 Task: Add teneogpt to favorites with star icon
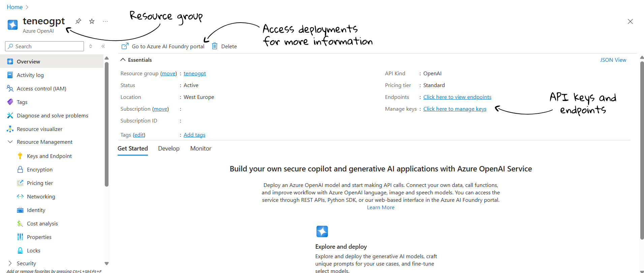(x=92, y=21)
